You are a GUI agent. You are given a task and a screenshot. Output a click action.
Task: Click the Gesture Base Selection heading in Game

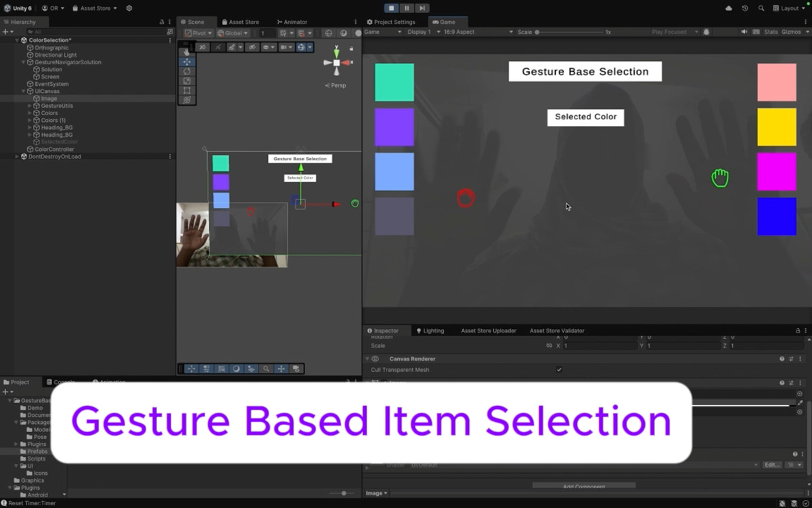pos(585,72)
